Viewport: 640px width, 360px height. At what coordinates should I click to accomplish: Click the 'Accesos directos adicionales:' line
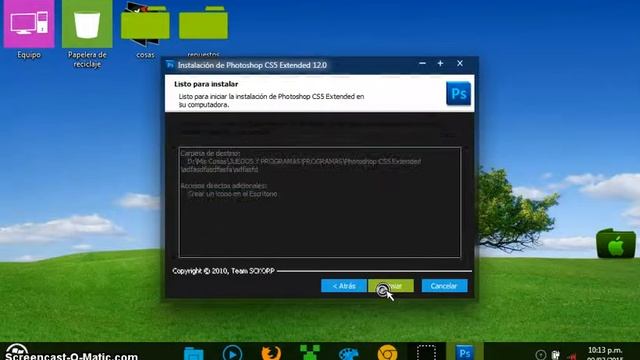coord(224,186)
